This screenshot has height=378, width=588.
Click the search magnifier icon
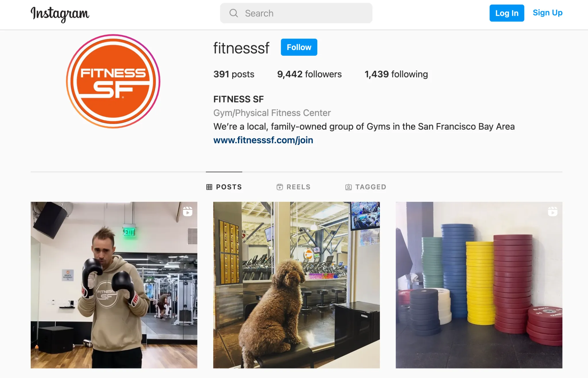[233, 13]
